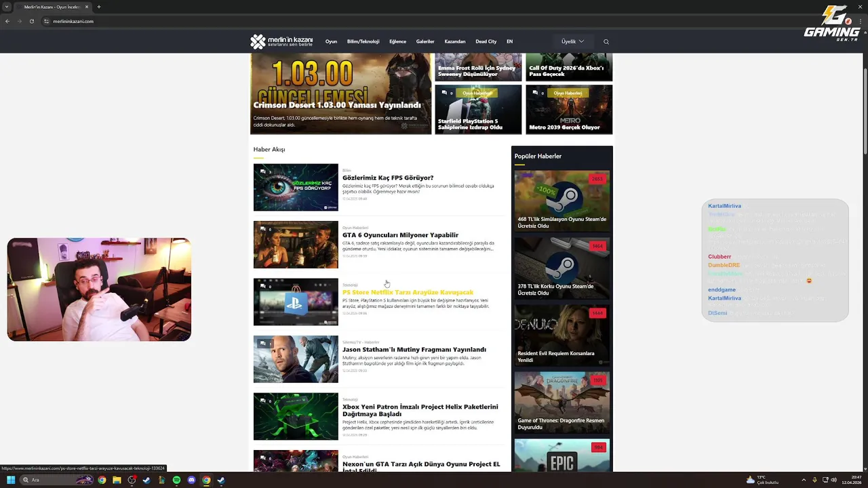Show hidden system tray icons chevron
868x488 pixels.
[804, 480]
